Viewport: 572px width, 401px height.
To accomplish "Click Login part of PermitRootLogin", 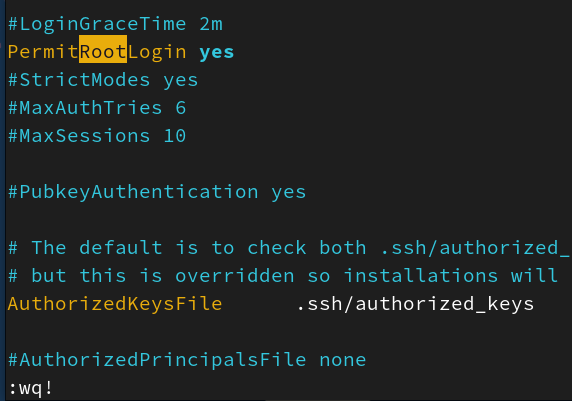I will (157, 53).
